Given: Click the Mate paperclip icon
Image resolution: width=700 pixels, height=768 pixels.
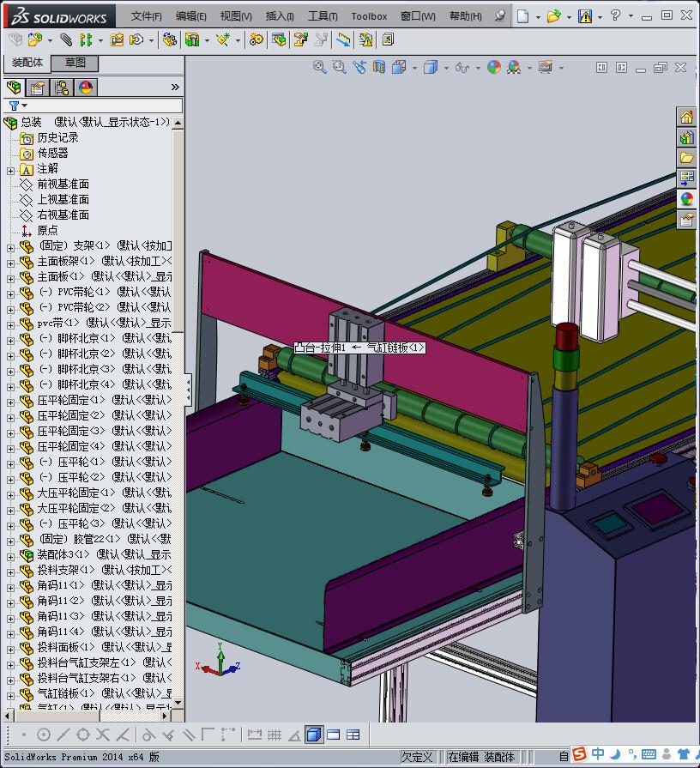Looking at the screenshot, I should [66, 39].
